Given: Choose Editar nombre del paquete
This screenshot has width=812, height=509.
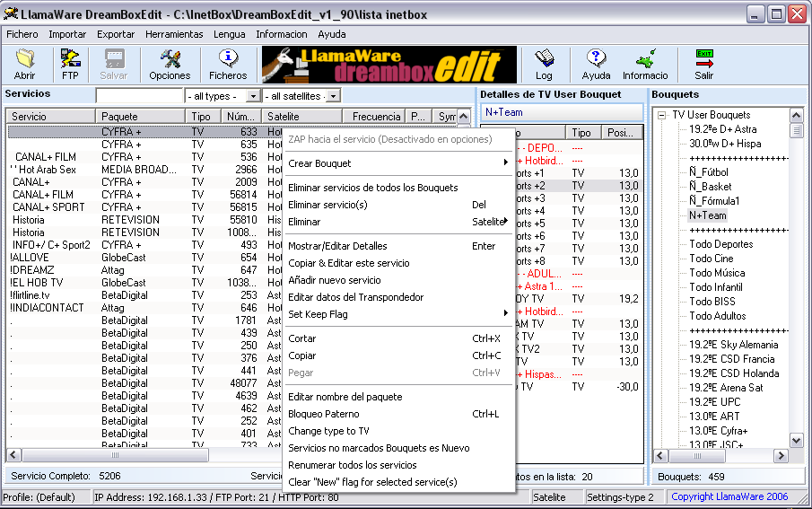Looking at the screenshot, I should (x=399, y=397).
